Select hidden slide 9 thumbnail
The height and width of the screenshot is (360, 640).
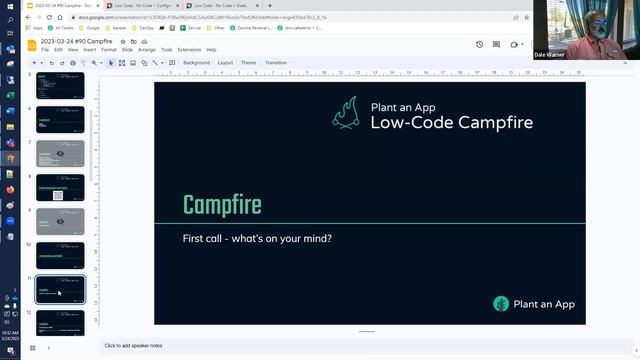coord(60,222)
